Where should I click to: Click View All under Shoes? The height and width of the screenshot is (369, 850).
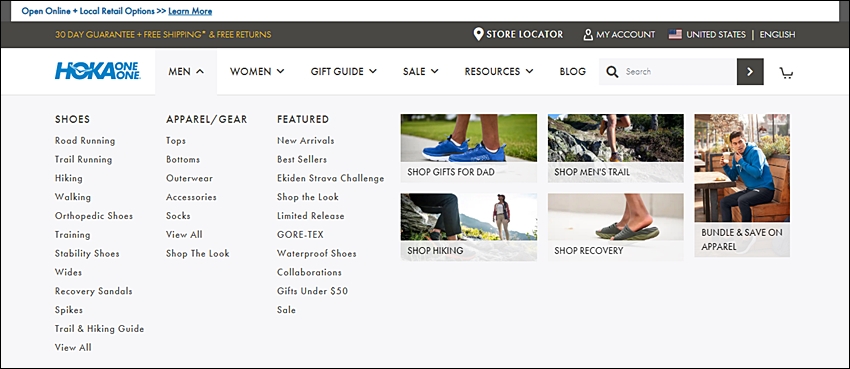point(73,347)
